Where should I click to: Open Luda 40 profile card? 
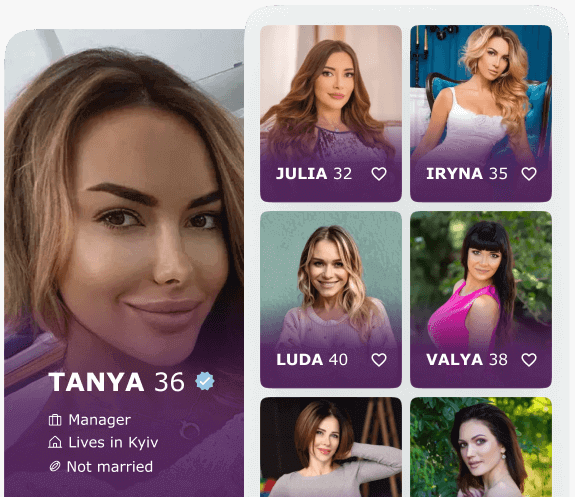tap(331, 299)
